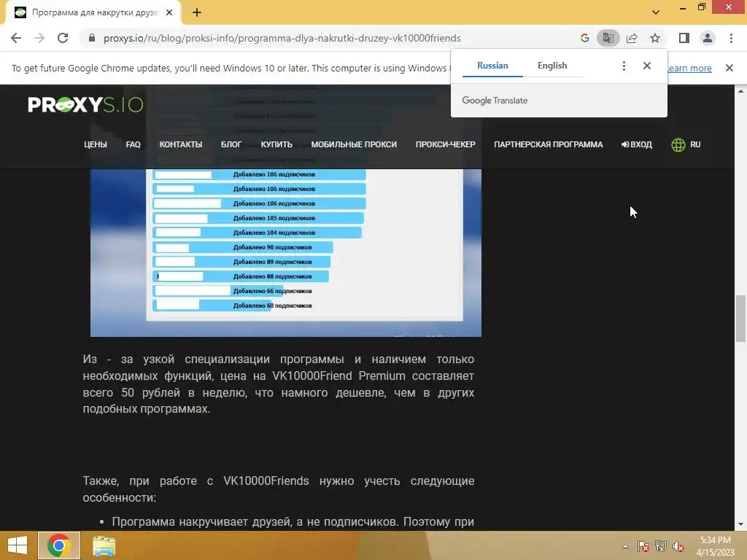Click the scrollbar up arrow
The width and height of the screenshot is (747, 560).
[x=740, y=90]
